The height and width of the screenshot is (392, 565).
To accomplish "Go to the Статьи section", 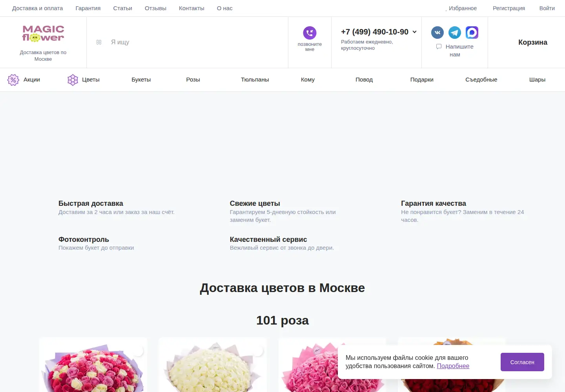I will click(x=122, y=8).
